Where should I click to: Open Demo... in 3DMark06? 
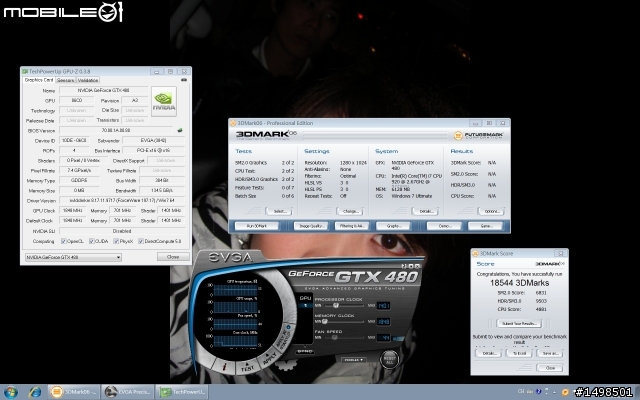(x=444, y=226)
